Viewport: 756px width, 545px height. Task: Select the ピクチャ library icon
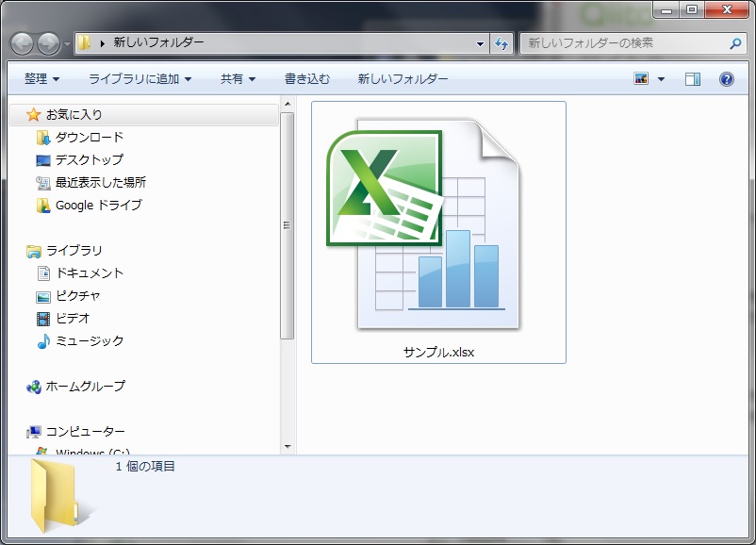pos(41,296)
